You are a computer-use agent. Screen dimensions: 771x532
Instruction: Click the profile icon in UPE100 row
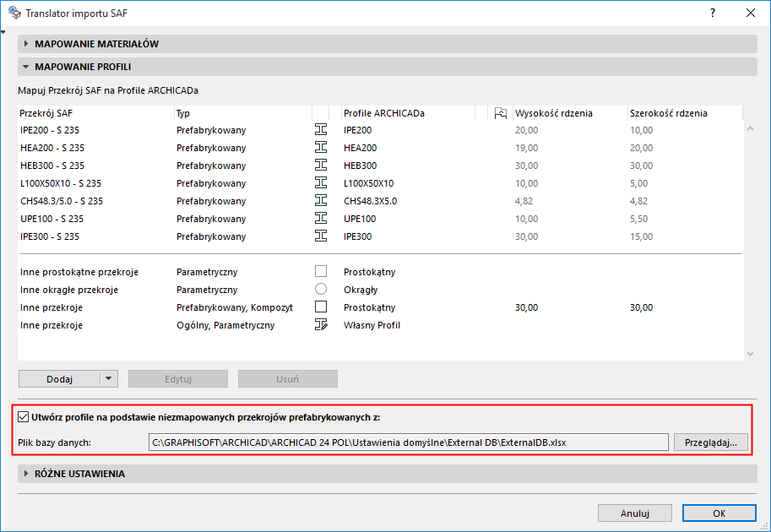coord(321,219)
